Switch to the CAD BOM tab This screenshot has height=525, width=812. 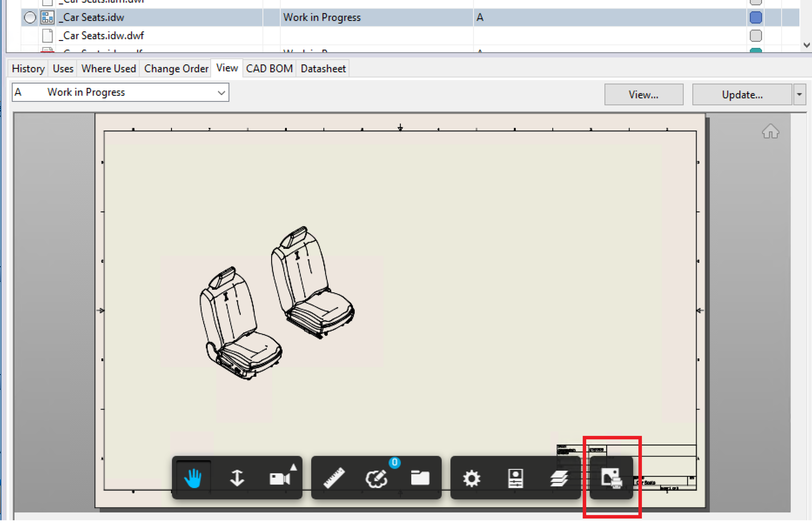[x=269, y=68]
